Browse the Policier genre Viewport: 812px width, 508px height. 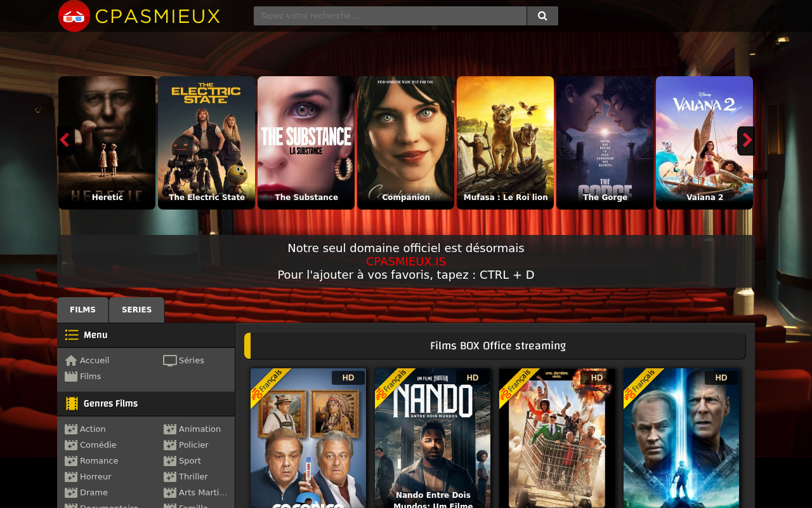[x=193, y=445]
